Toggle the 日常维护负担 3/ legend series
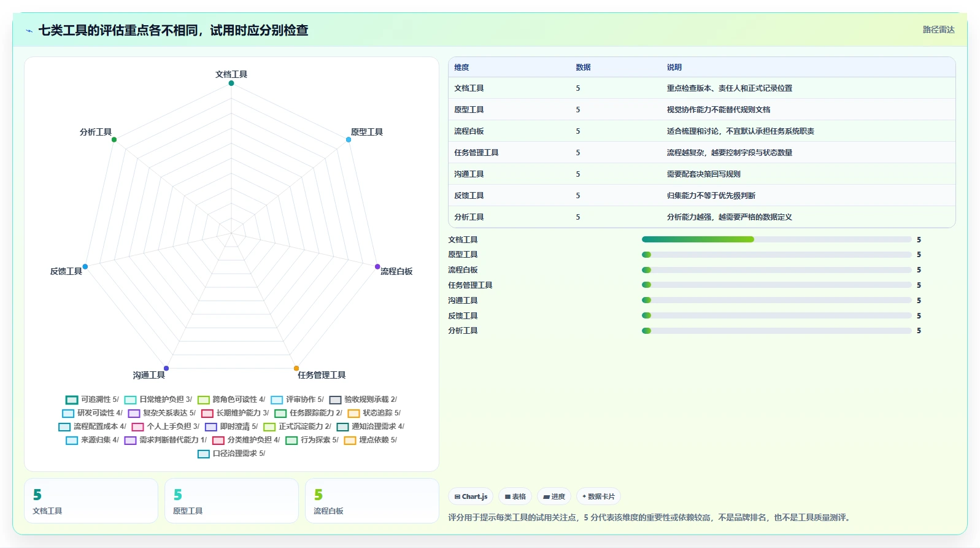 pos(158,399)
